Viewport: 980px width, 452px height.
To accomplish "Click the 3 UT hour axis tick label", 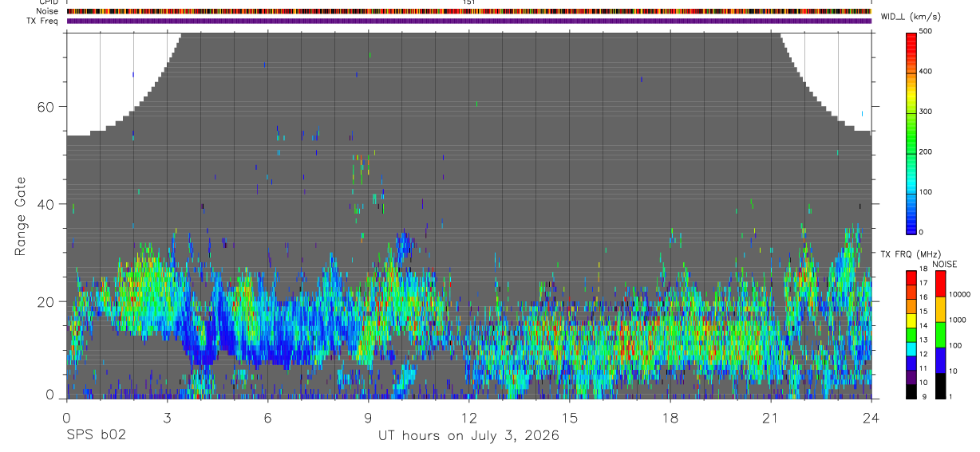I will pyautogui.click(x=167, y=417).
